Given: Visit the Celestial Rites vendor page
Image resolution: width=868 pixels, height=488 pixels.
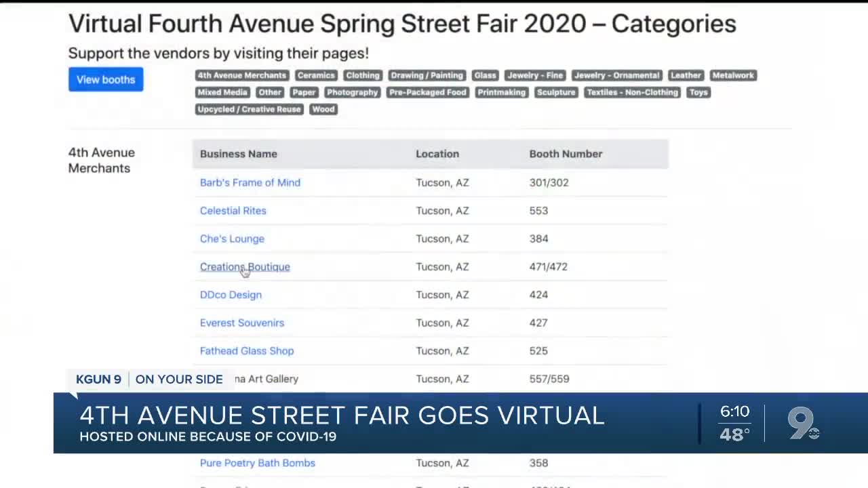Looking at the screenshot, I should [x=233, y=211].
